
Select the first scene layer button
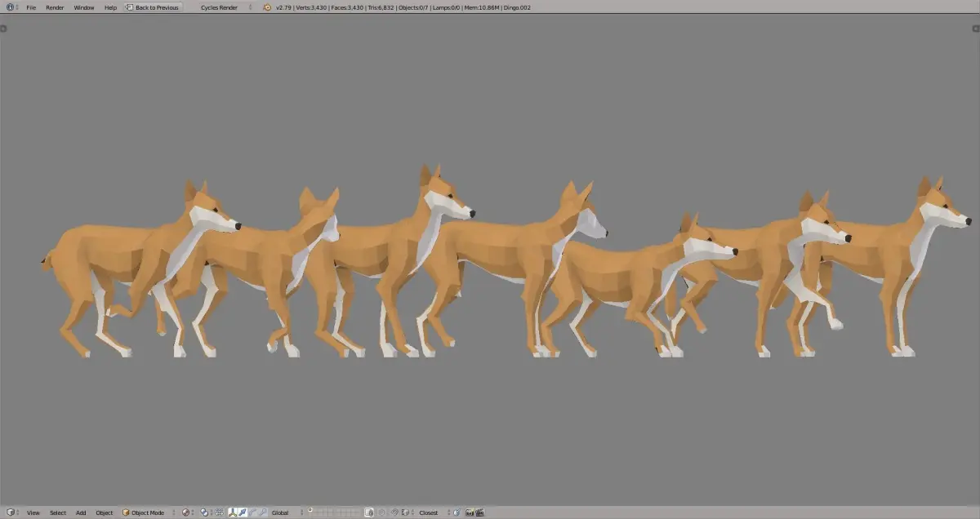click(x=310, y=509)
